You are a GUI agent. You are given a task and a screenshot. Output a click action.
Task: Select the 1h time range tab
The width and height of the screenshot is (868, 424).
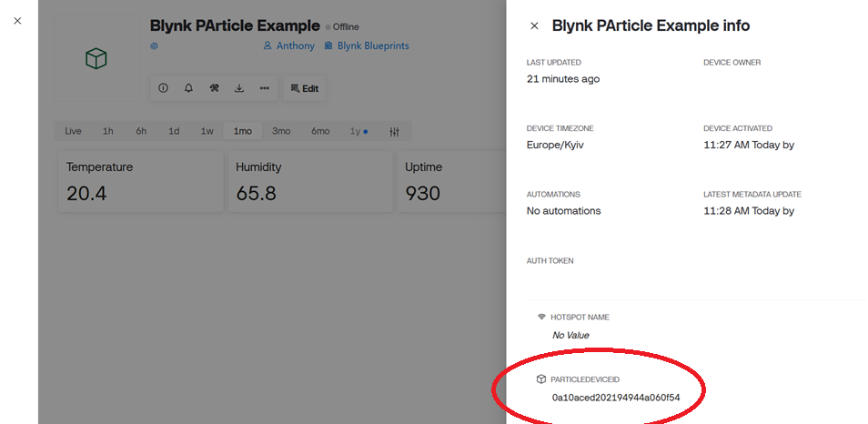108,131
